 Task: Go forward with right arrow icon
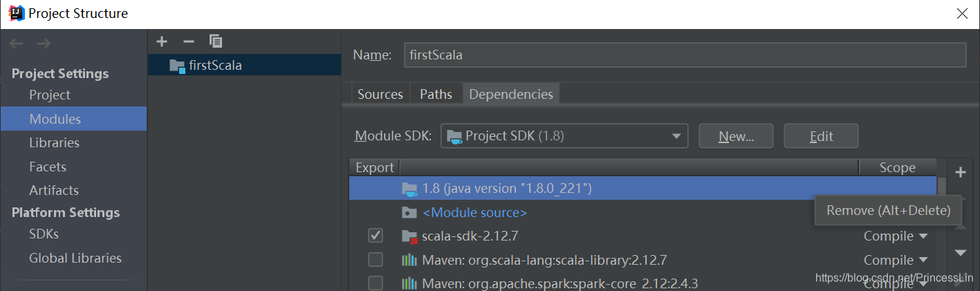tap(44, 44)
